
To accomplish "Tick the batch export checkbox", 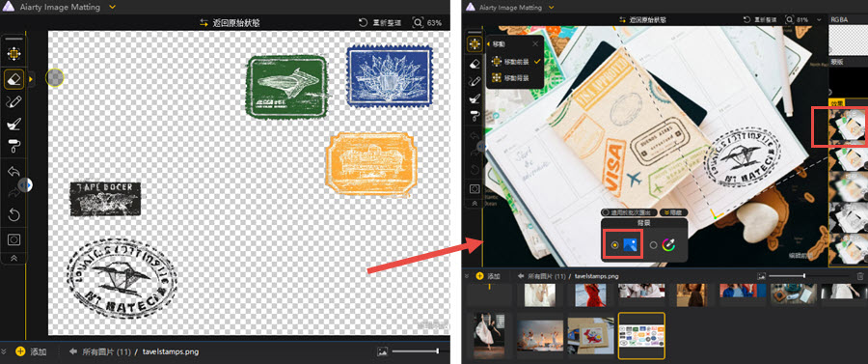I will click(x=607, y=212).
